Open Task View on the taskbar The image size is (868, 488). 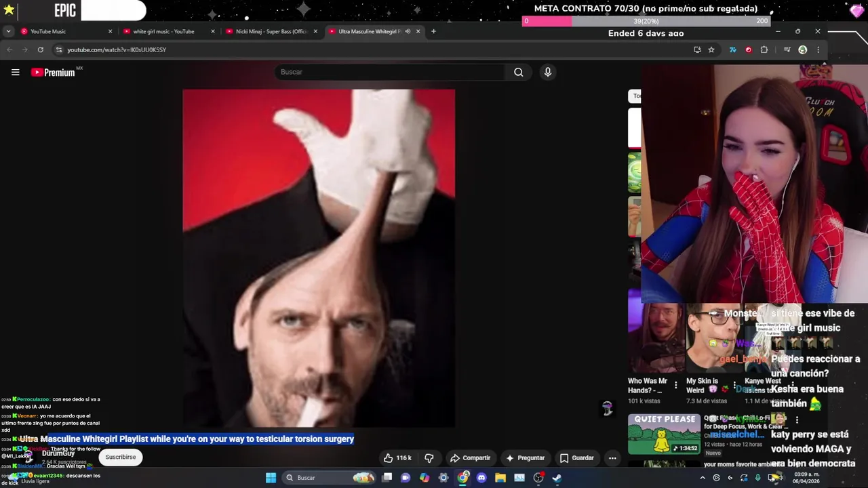pyautogui.click(x=387, y=478)
